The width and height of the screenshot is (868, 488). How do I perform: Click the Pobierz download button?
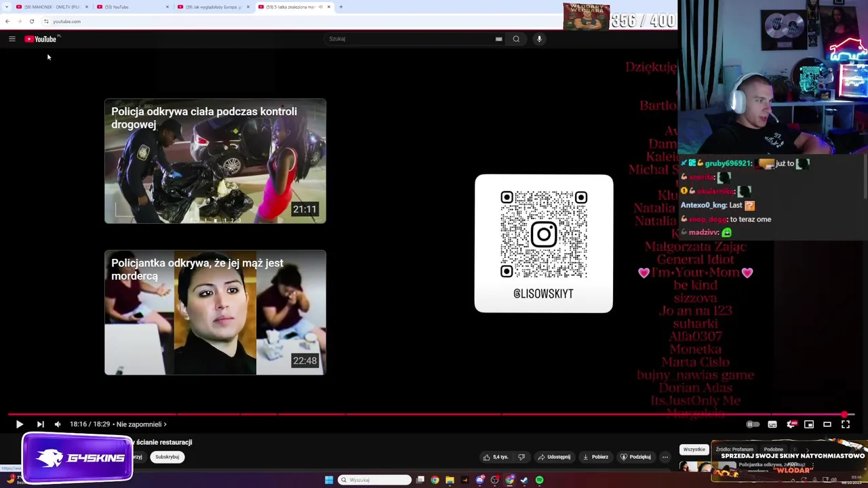coord(595,457)
